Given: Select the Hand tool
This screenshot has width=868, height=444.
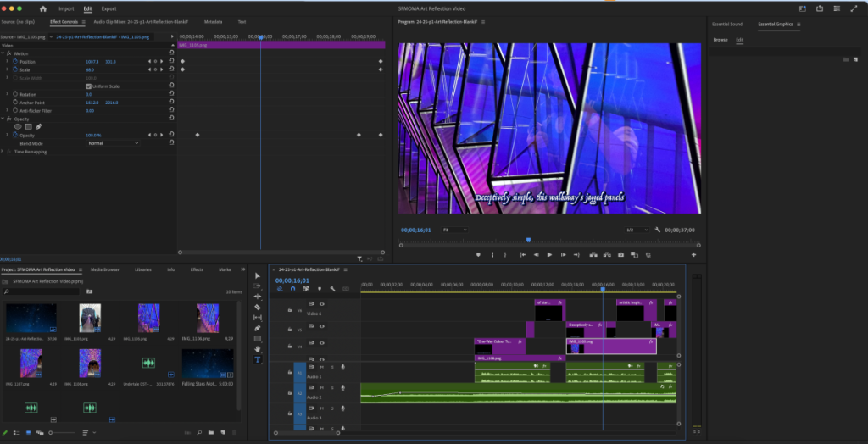Looking at the screenshot, I should [258, 349].
